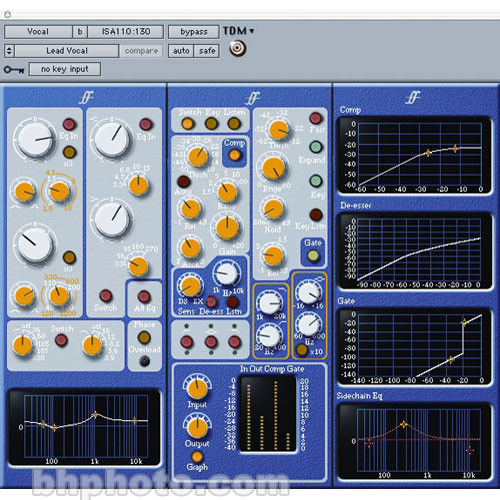This screenshot has height=500, width=500.
Task: Click the Input level knob
Action: point(197,388)
